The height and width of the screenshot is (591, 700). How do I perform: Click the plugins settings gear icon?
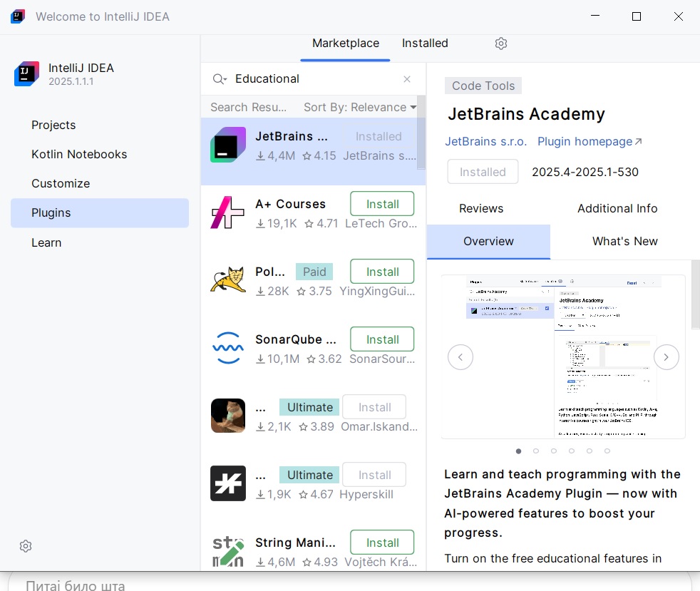click(501, 43)
